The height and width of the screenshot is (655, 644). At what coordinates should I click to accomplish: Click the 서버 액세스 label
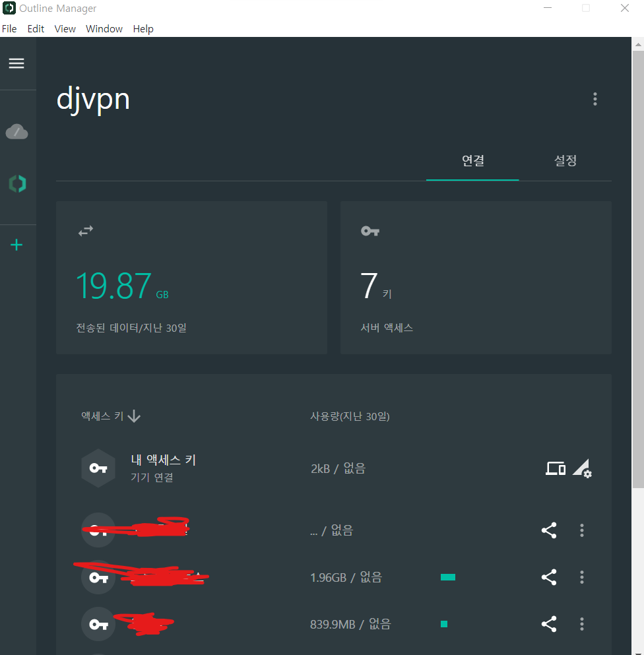coord(387,328)
